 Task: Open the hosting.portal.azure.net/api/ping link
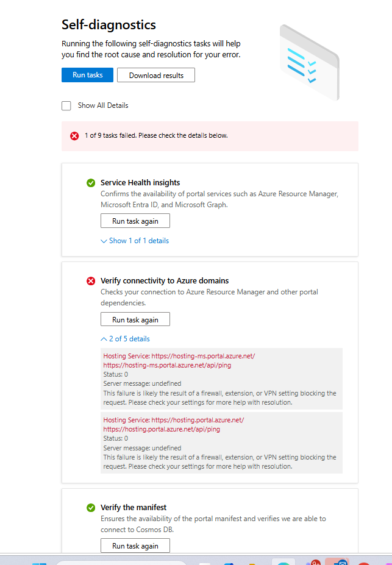pyautogui.click(x=162, y=429)
